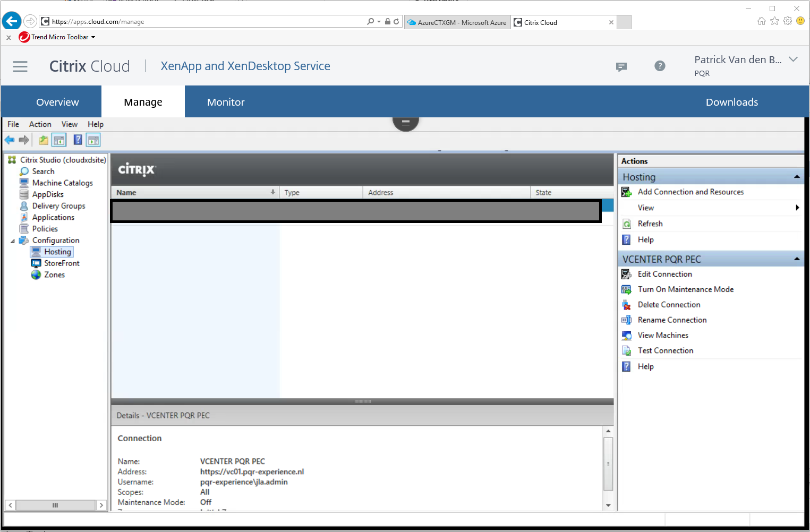Select Zones node

click(54, 274)
